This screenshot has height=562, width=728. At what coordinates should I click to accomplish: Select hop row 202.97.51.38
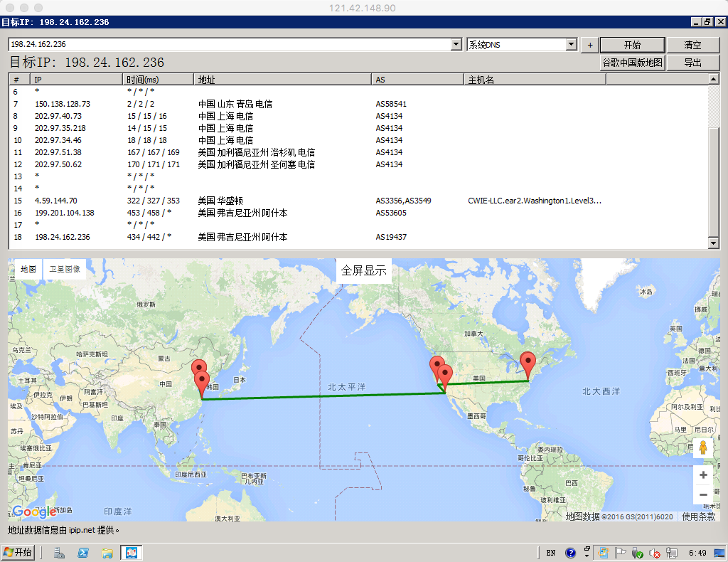pyautogui.click(x=358, y=152)
